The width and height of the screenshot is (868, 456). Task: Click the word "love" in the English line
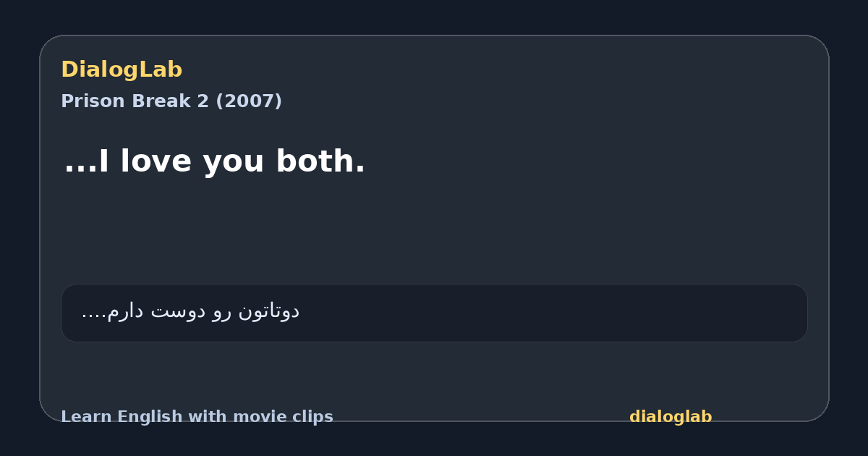click(156, 161)
